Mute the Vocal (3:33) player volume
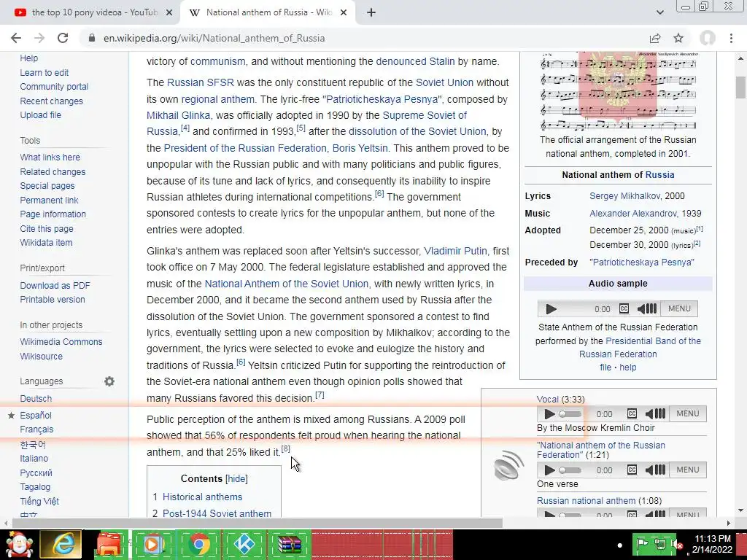The height and width of the screenshot is (560, 747). (x=655, y=414)
